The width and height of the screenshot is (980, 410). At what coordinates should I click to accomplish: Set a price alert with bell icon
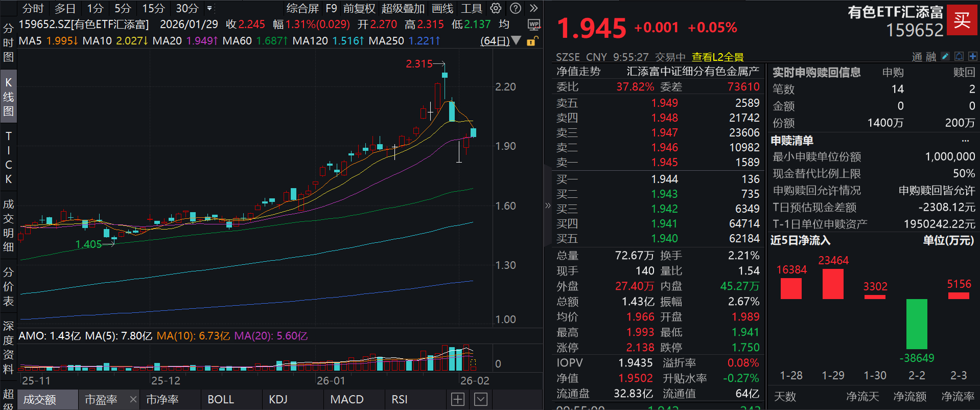(959, 56)
